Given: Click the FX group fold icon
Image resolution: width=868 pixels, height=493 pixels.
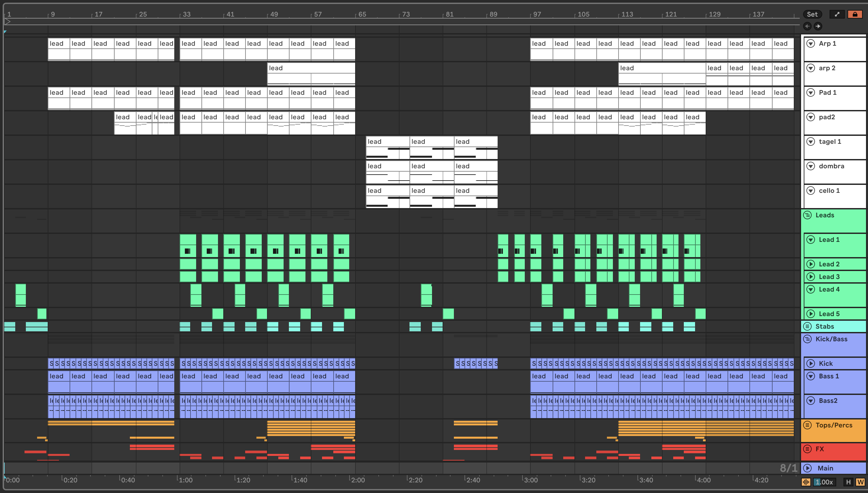Looking at the screenshot, I should coord(807,449).
